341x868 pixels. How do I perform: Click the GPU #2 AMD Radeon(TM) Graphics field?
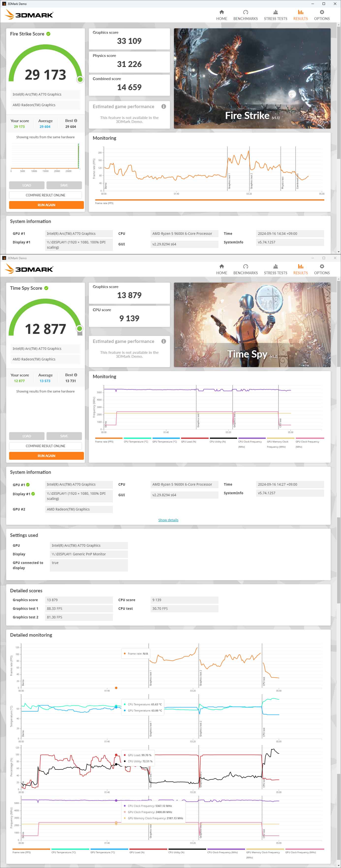[x=79, y=510]
